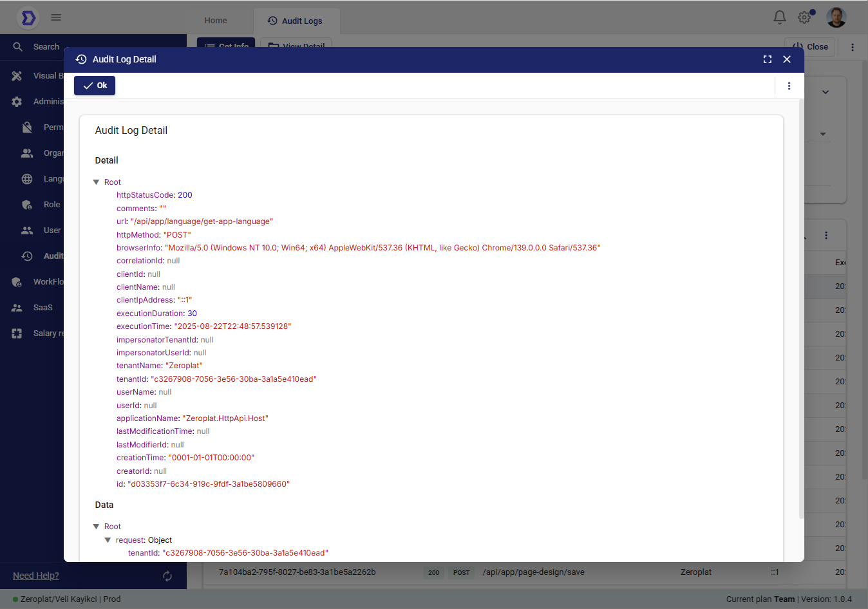
Task: Collapse the Data Root tree node
Action: coord(96,527)
